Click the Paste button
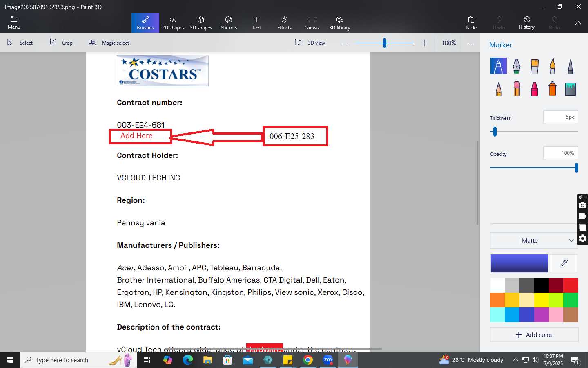This screenshot has width=588, height=368. (x=471, y=23)
